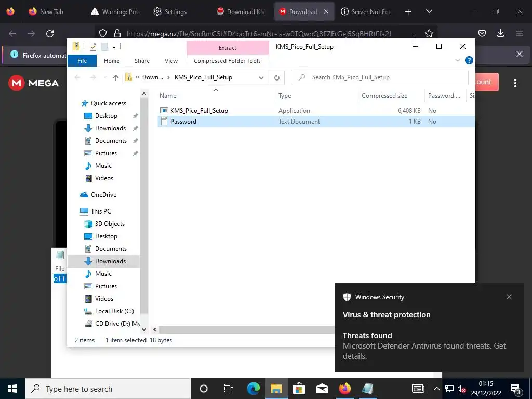Reload the Firefox page
The width and height of the screenshot is (532, 399).
(50, 34)
